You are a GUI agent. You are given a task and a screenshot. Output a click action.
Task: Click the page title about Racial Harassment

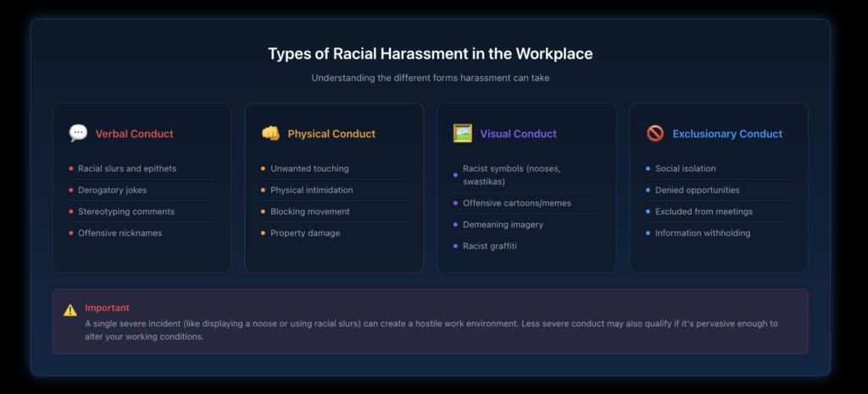point(430,53)
